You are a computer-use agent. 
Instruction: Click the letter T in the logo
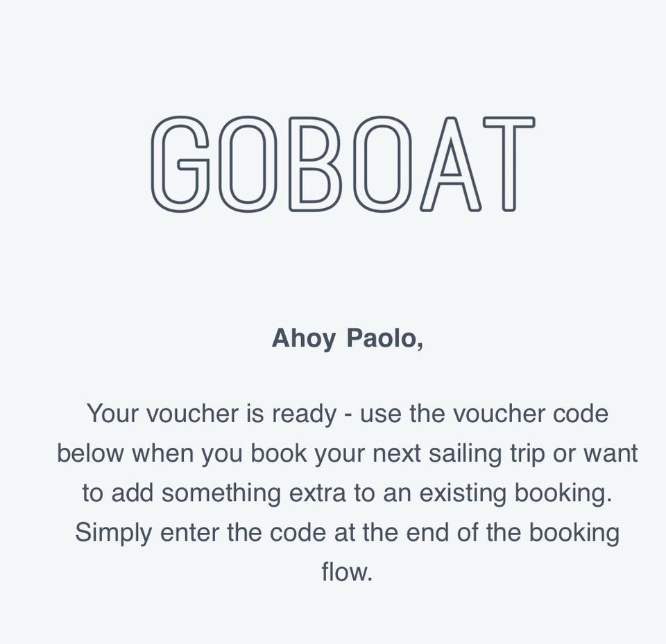pyautogui.click(x=509, y=164)
